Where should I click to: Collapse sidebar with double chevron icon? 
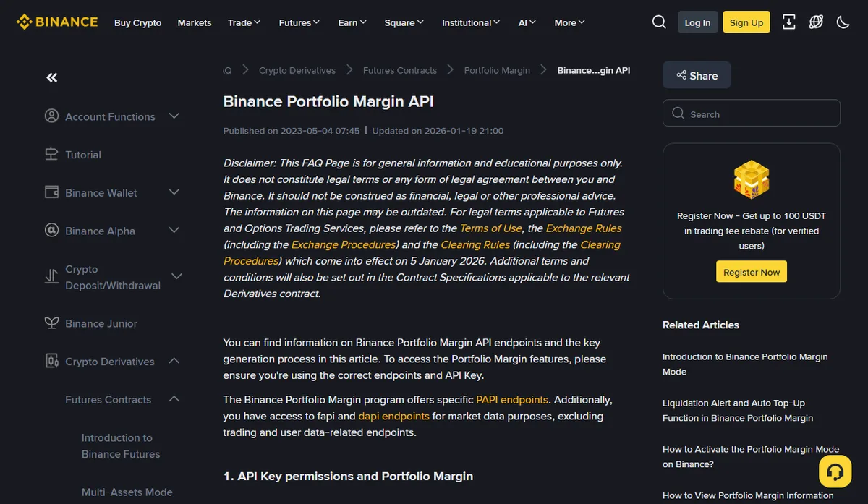pos(51,77)
